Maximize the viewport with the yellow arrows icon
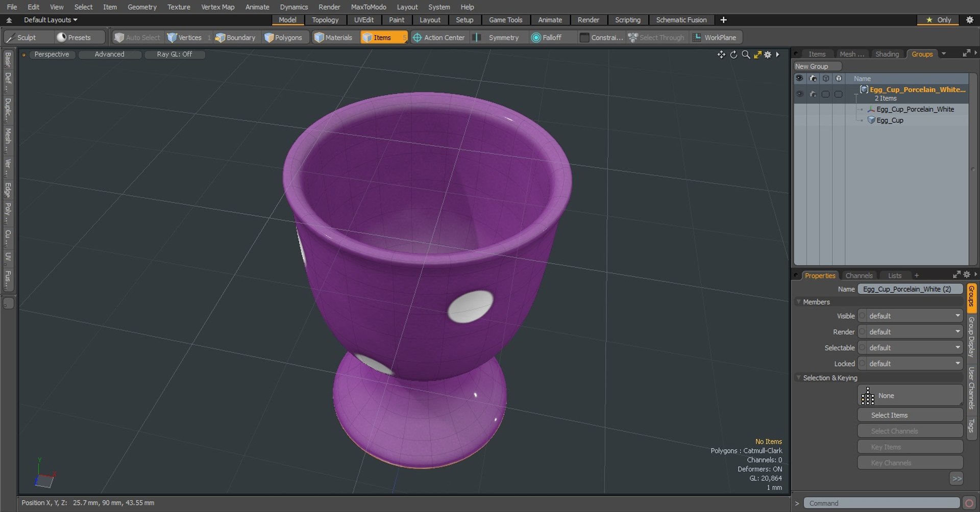Image resolution: width=980 pixels, height=512 pixels. point(757,55)
